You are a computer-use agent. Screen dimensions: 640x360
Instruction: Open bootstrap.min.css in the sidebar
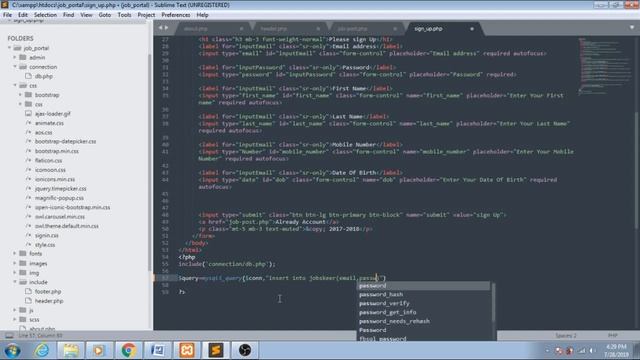[57, 151]
